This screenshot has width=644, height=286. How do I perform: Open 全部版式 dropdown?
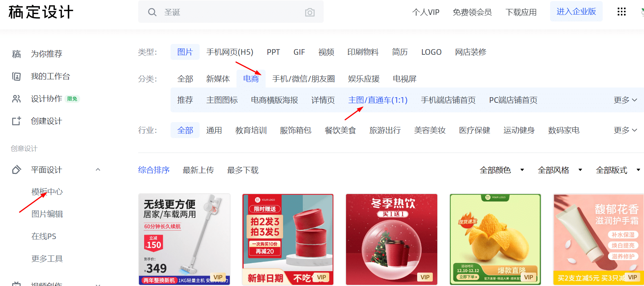(x=618, y=170)
